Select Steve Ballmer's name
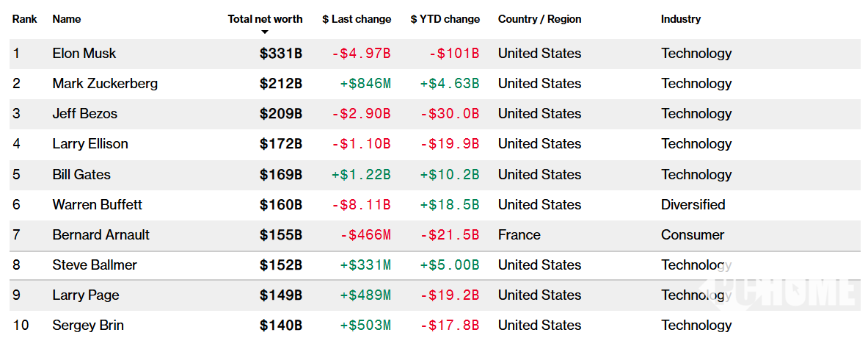The image size is (868, 338). [x=95, y=265]
